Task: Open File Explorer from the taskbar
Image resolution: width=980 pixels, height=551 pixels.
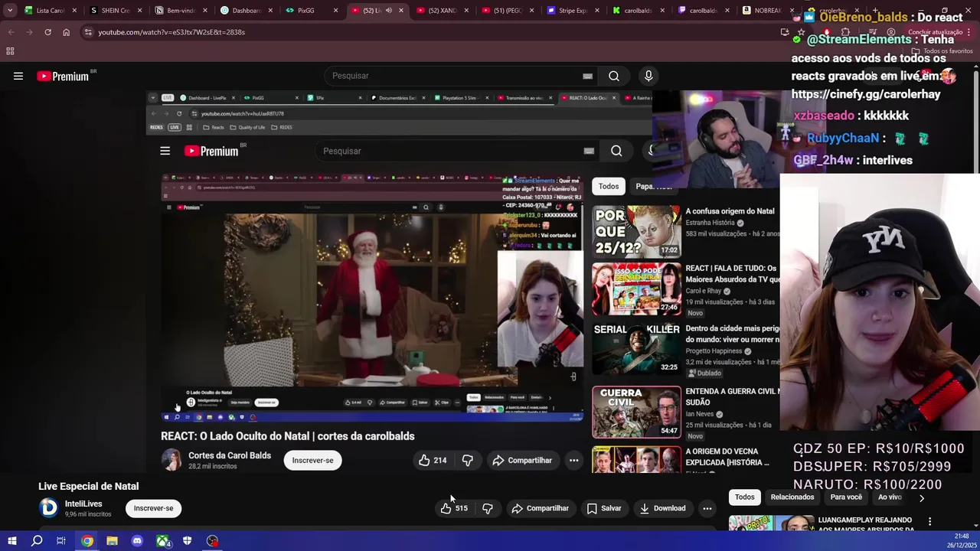Action: 112,541
